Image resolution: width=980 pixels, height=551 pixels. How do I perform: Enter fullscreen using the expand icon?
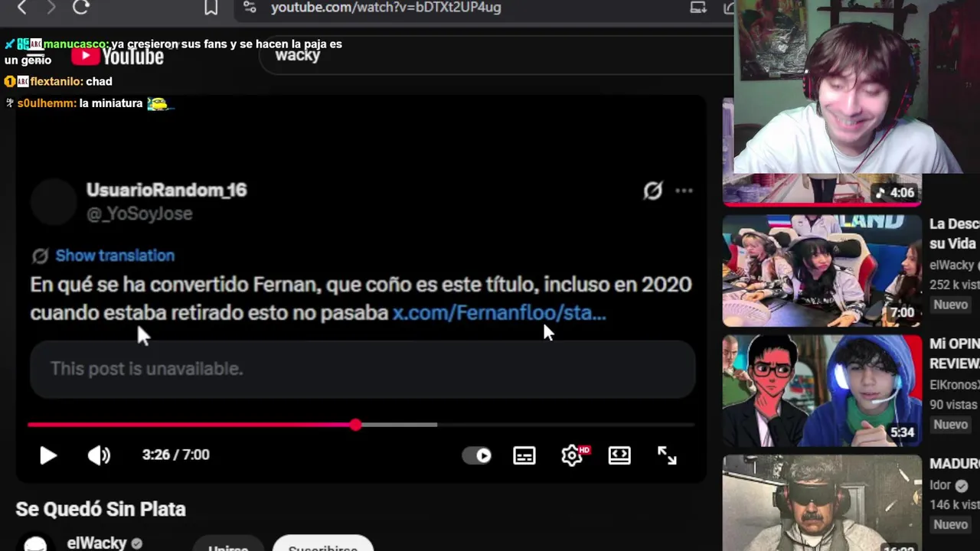point(667,455)
